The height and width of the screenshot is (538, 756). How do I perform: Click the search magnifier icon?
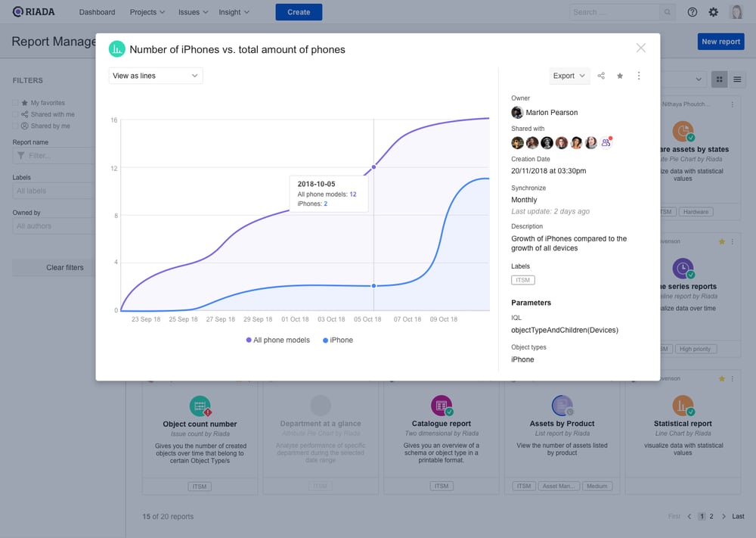667,12
